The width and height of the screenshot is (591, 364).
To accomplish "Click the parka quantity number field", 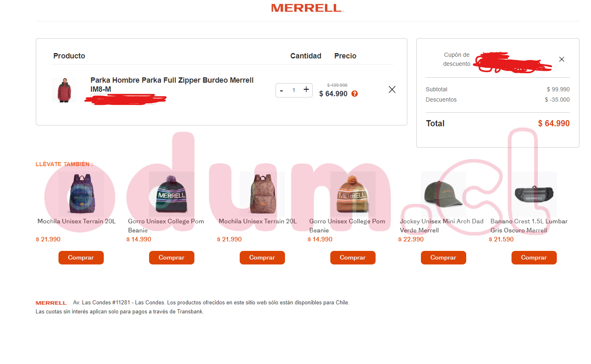I will pos(294,90).
